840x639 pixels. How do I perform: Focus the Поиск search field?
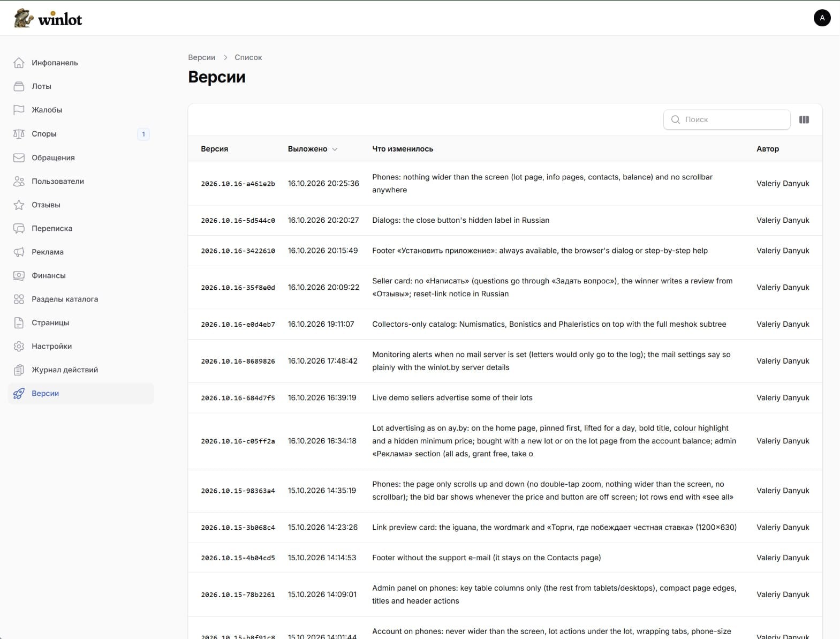(x=727, y=119)
